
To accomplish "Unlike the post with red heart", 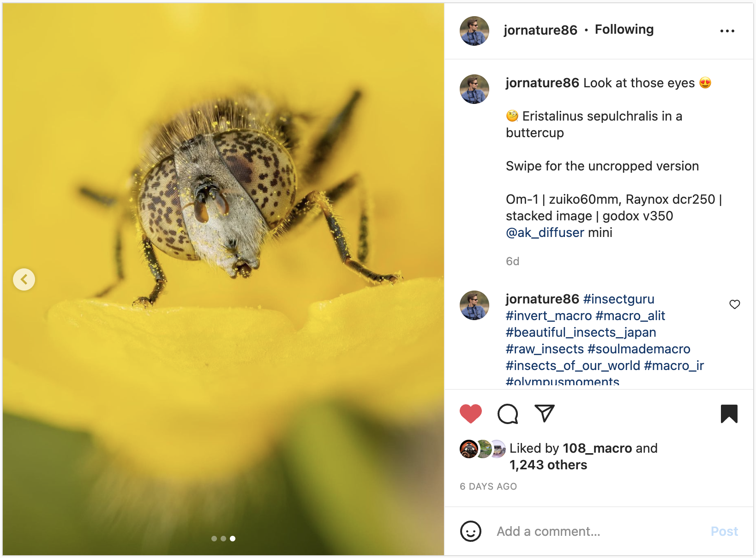I will point(470,413).
